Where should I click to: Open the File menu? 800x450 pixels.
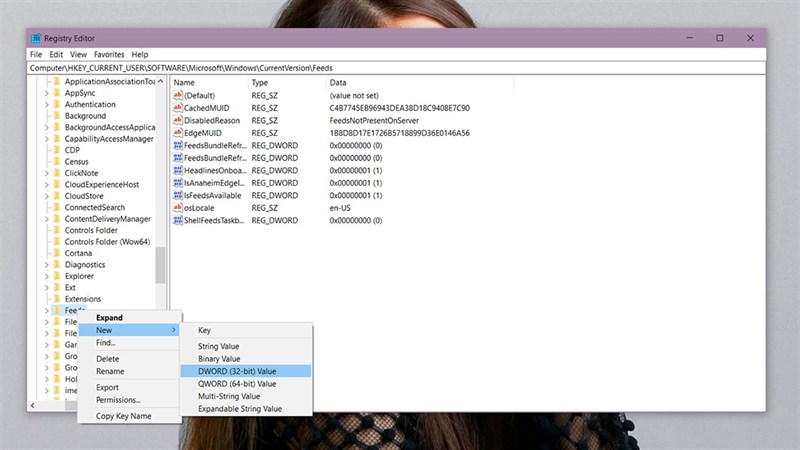tap(36, 54)
